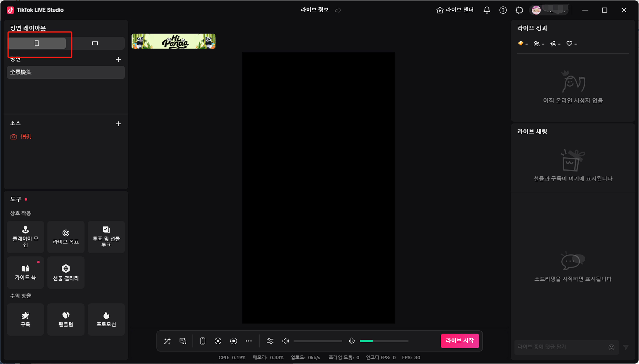Click 메모리: 0.33% status text
This screenshot has height=364, width=639.
[x=268, y=358]
